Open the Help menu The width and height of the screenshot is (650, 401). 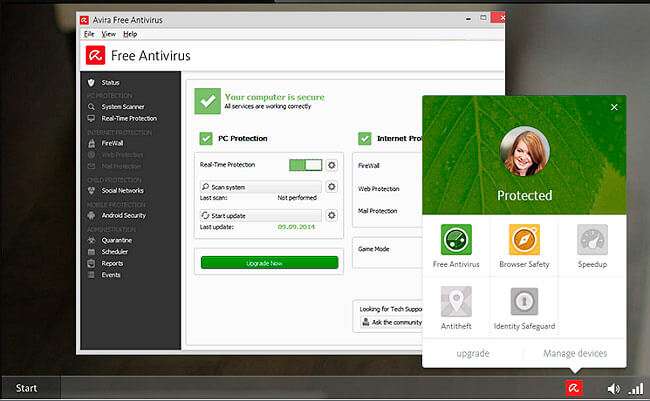130,34
